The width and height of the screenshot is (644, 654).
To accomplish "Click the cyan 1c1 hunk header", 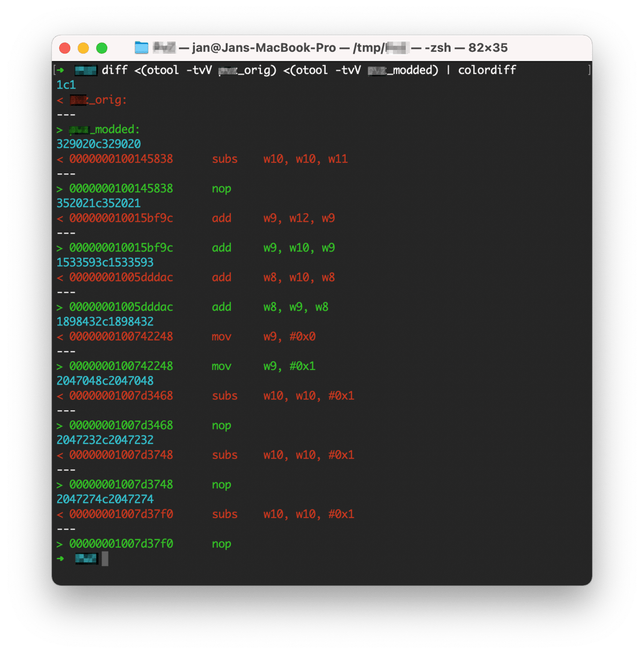I will [66, 85].
